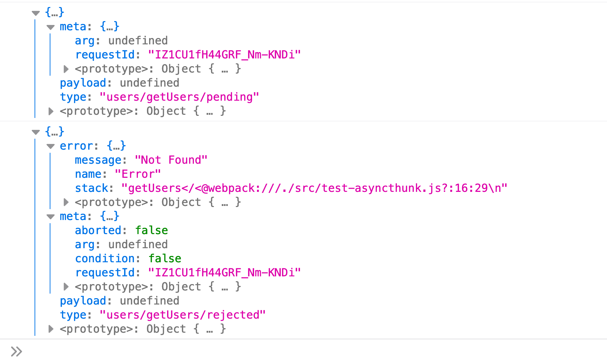Click the console input prompt chevrons
Image resolution: width=607 pixels, height=364 pixels.
(17, 351)
